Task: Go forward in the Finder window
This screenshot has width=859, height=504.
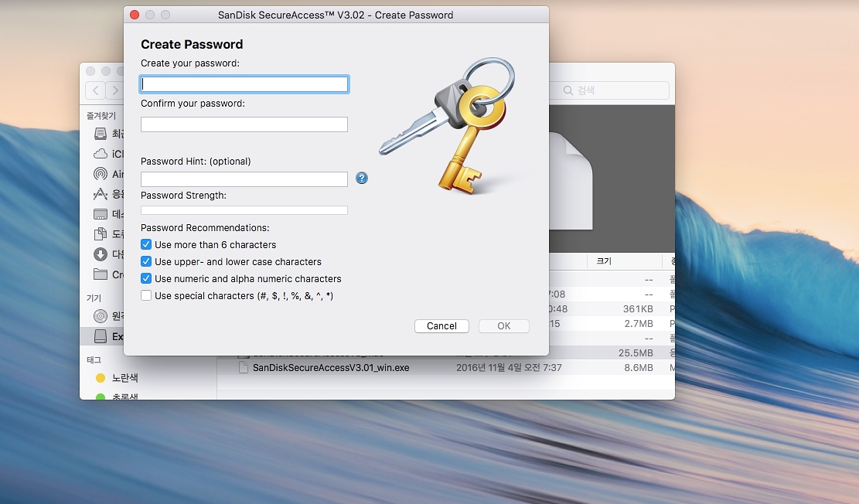Action: pyautogui.click(x=114, y=90)
